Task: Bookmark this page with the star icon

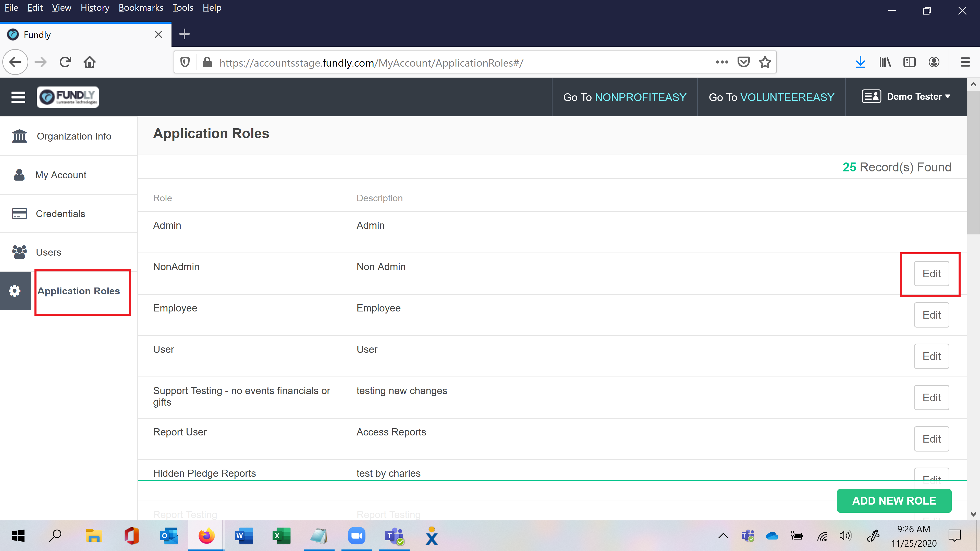Action: [765, 62]
